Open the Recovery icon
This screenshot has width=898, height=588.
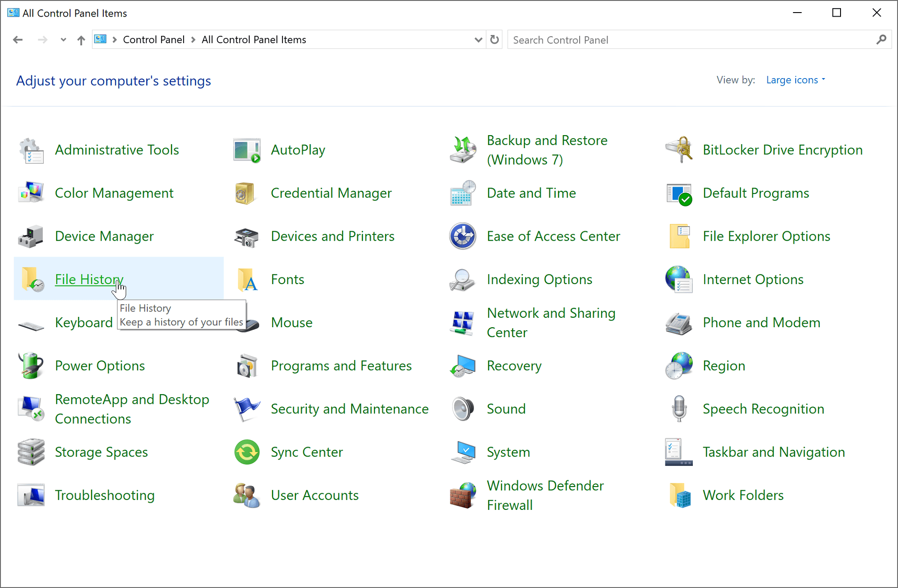point(463,366)
